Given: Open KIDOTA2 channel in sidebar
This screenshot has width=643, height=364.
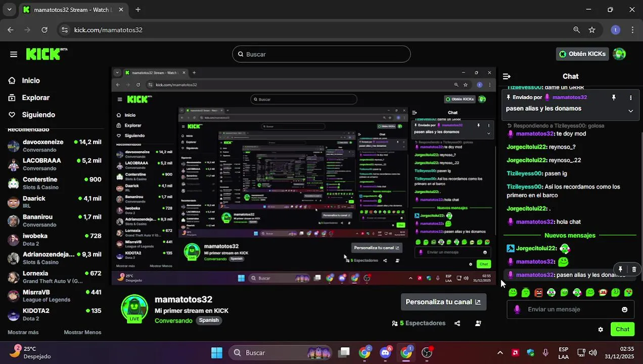Looking at the screenshot, I should (x=56, y=314).
